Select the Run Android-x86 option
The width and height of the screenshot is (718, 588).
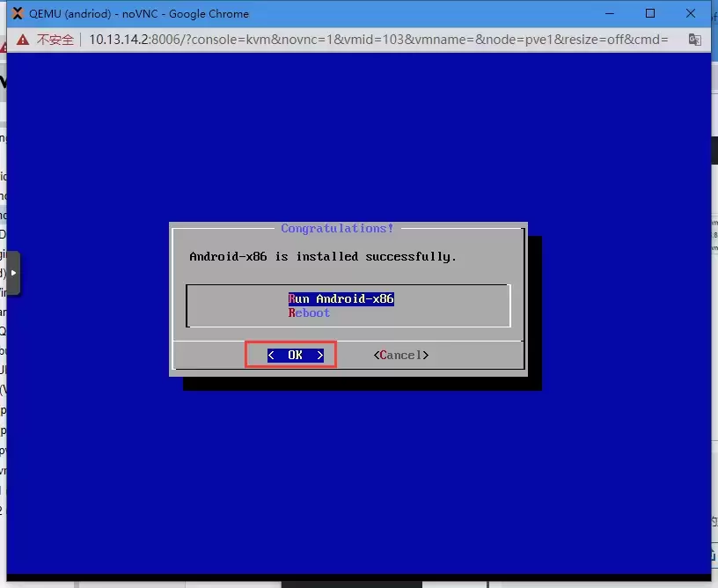(x=341, y=299)
